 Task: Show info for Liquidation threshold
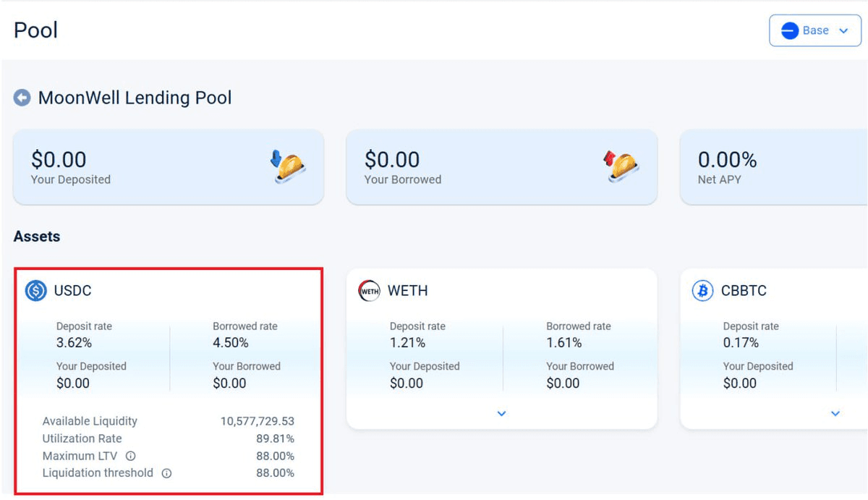166,473
